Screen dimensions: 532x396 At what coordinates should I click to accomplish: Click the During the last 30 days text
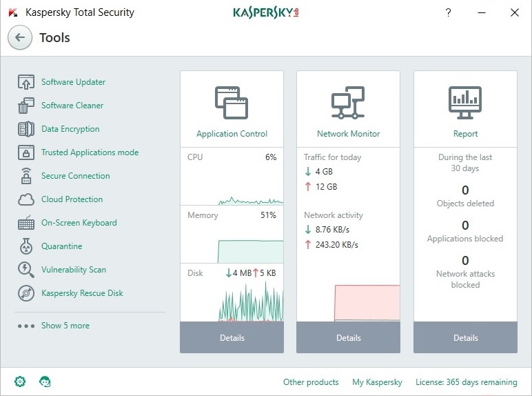click(465, 163)
